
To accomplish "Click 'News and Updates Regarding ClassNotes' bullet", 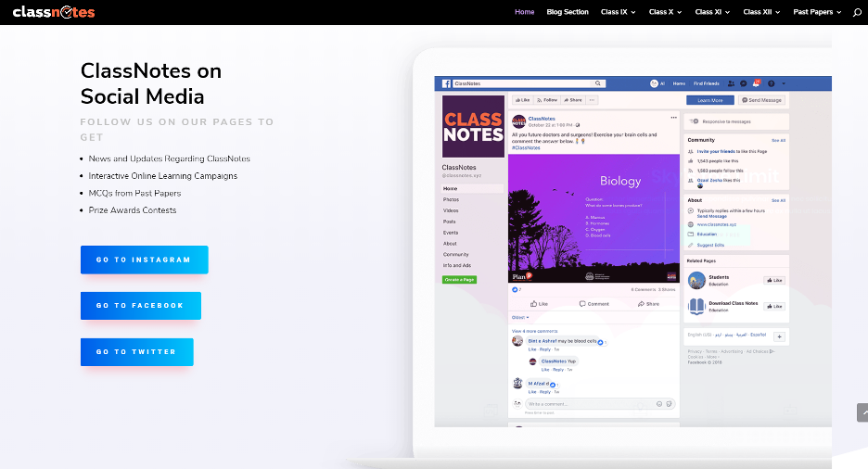I will click(170, 158).
